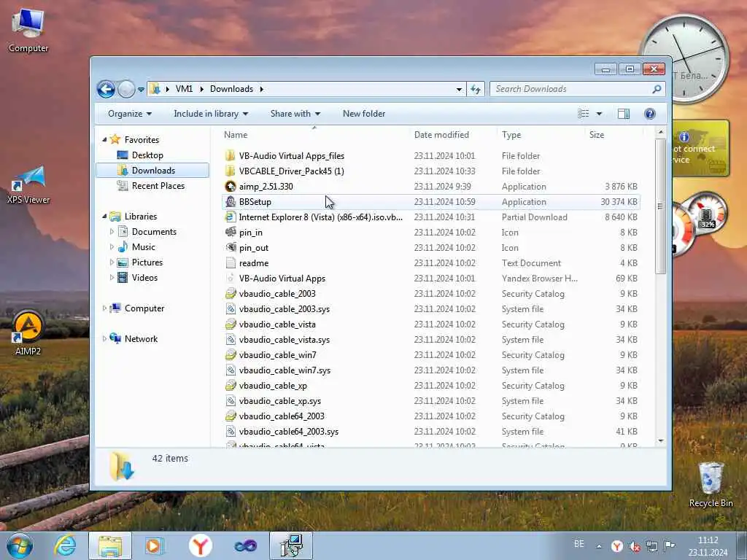Open the Share with menu
The width and height of the screenshot is (747, 560).
click(x=295, y=114)
